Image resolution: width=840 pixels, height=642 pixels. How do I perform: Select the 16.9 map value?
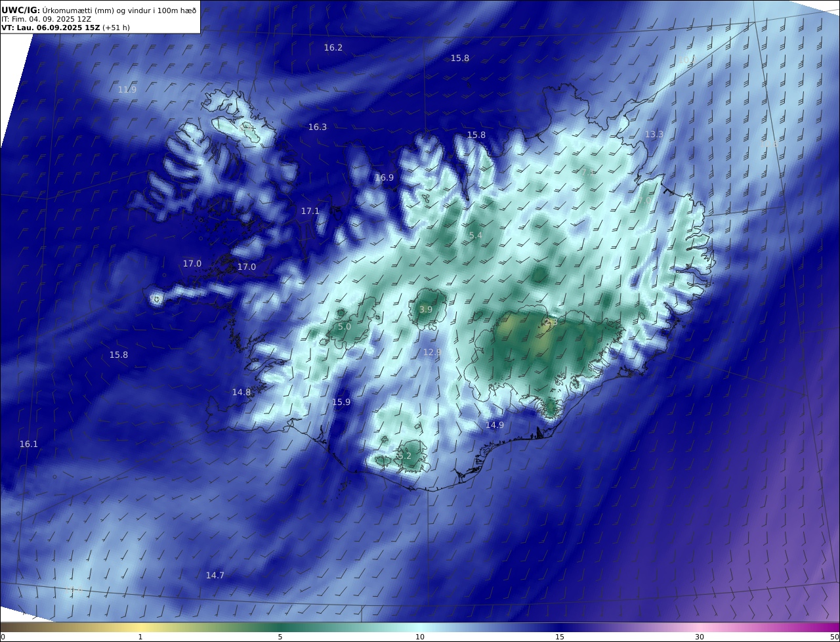coord(385,178)
